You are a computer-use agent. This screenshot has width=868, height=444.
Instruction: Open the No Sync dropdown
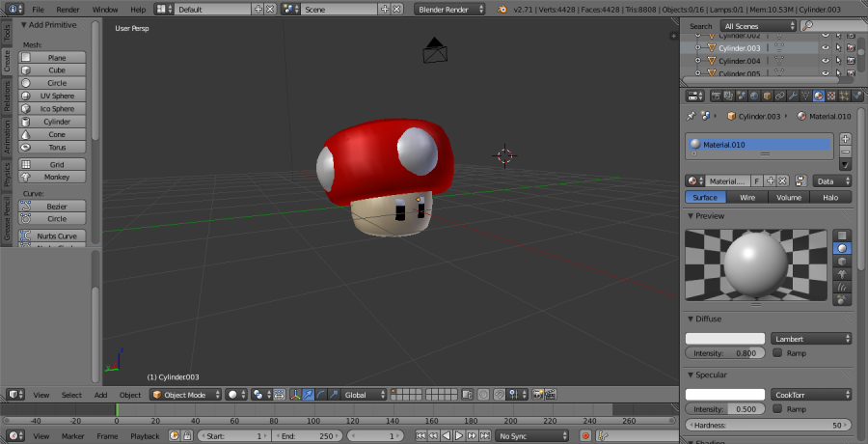coord(532,436)
